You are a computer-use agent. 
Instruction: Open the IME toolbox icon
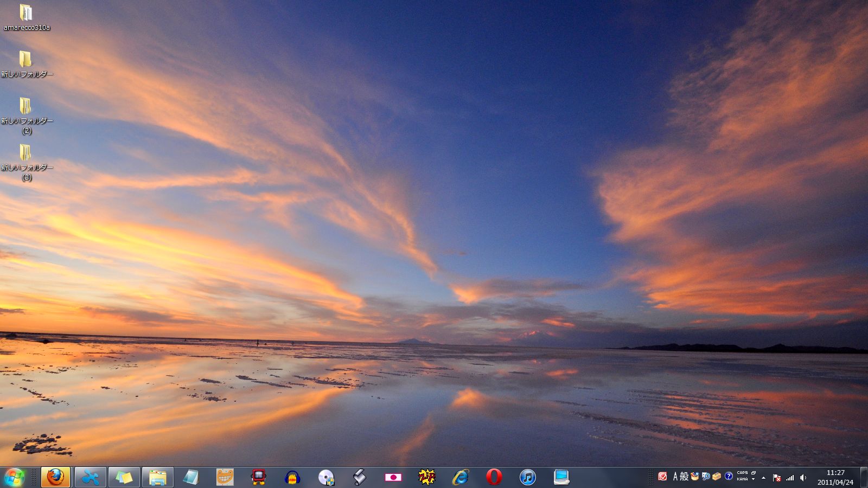[x=717, y=476]
